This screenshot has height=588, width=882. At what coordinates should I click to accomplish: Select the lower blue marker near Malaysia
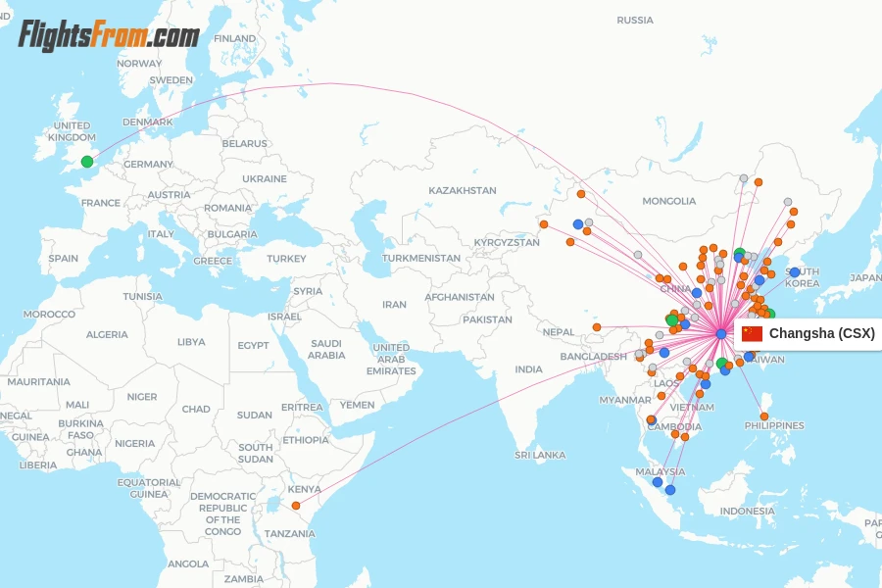pyautogui.click(x=670, y=490)
